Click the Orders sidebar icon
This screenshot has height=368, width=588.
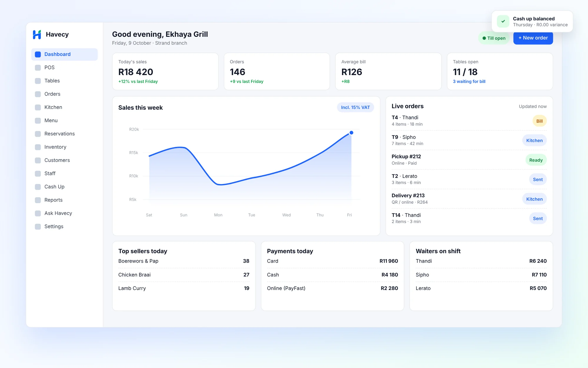point(38,94)
